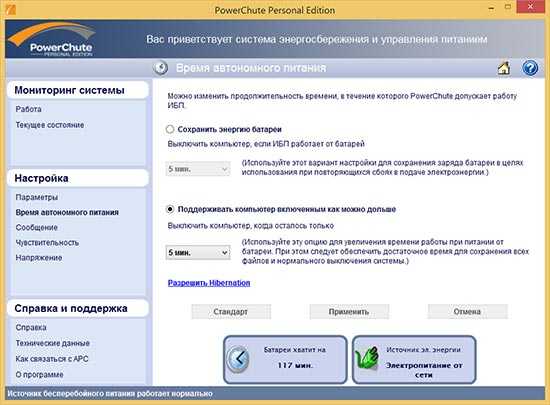The width and height of the screenshot is (550, 405).
Task: Open the Справка help page
Action: tap(31, 328)
